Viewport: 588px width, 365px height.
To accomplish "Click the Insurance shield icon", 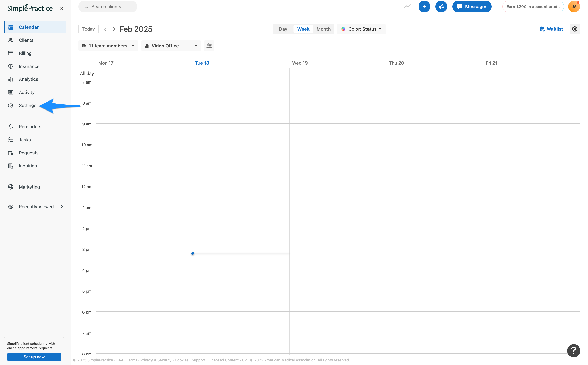I will (x=11, y=66).
